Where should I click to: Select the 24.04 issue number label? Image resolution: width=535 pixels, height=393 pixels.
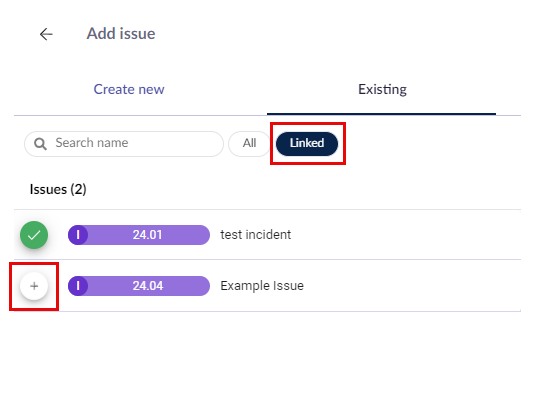147,286
